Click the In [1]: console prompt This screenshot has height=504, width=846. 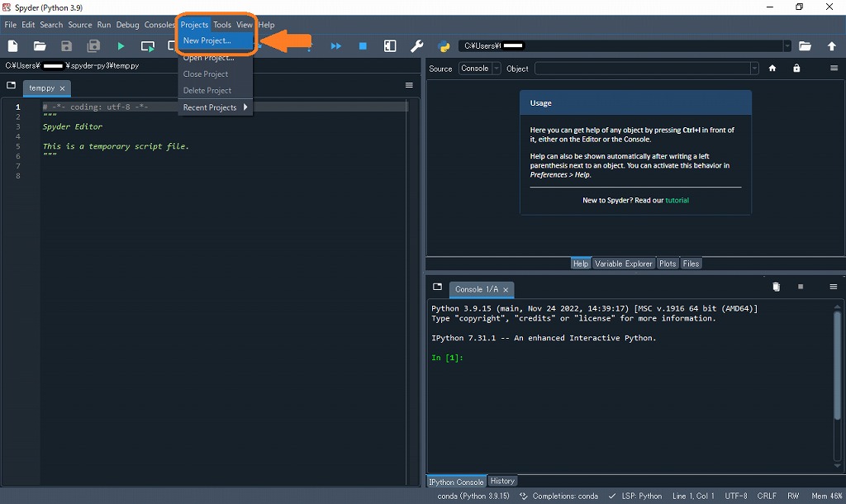point(447,358)
